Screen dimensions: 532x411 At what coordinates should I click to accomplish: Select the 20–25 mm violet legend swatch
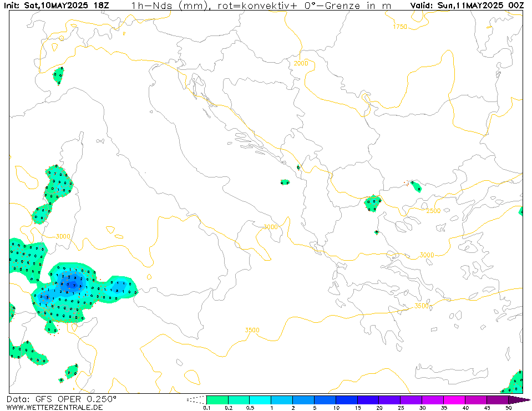click(390, 400)
